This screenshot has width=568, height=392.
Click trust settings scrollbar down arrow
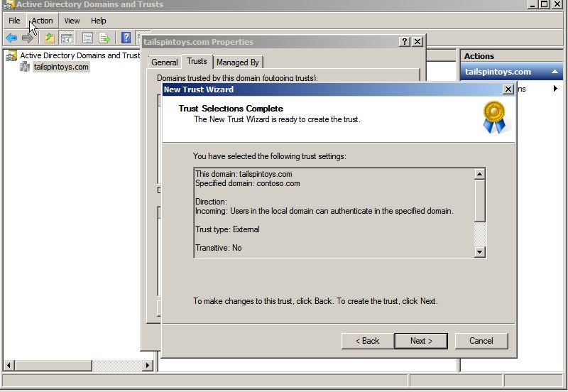pos(480,252)
